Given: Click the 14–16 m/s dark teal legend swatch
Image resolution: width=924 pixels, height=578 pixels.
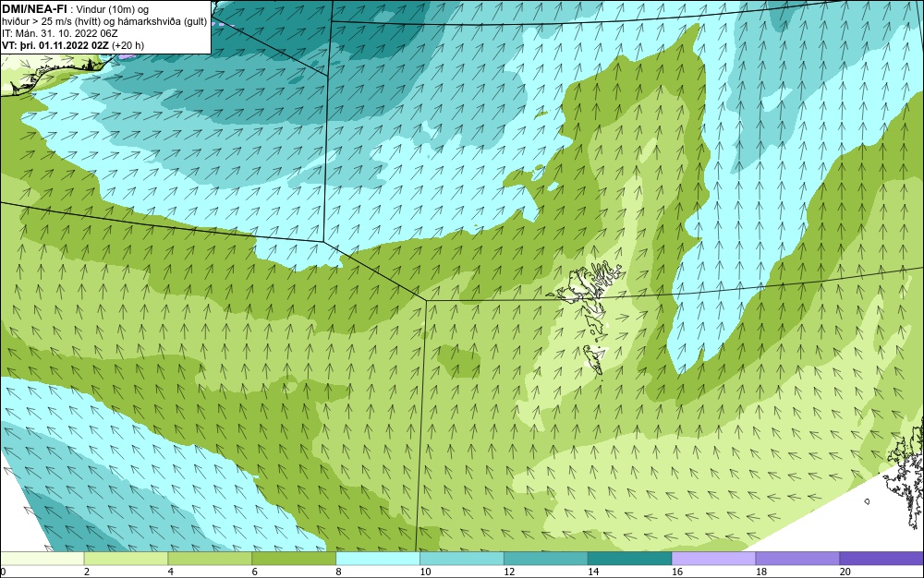Looking at the screenshot, I should pos(630,559).
